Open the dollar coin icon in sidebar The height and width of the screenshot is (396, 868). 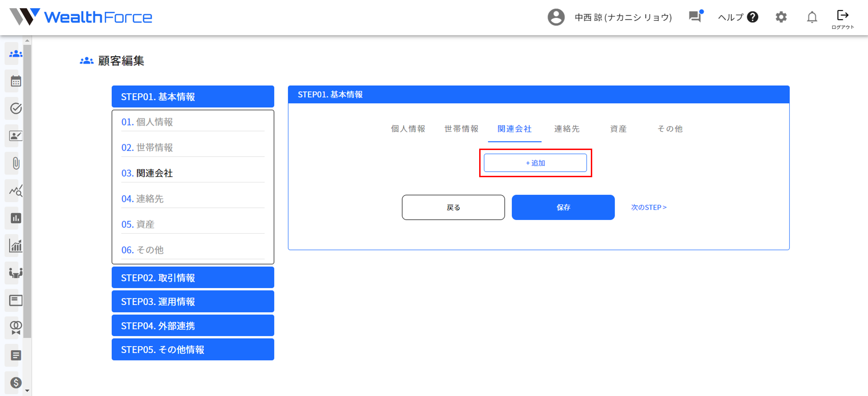coord(16,383)
